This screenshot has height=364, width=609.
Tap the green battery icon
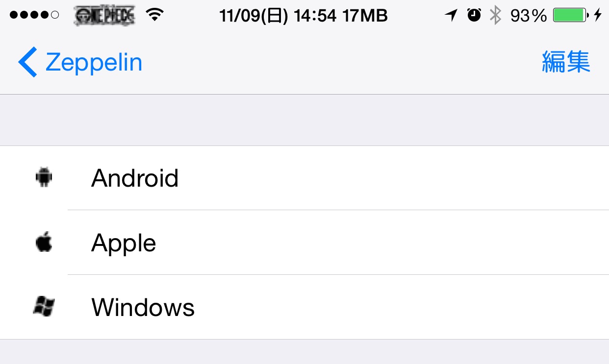571,16
